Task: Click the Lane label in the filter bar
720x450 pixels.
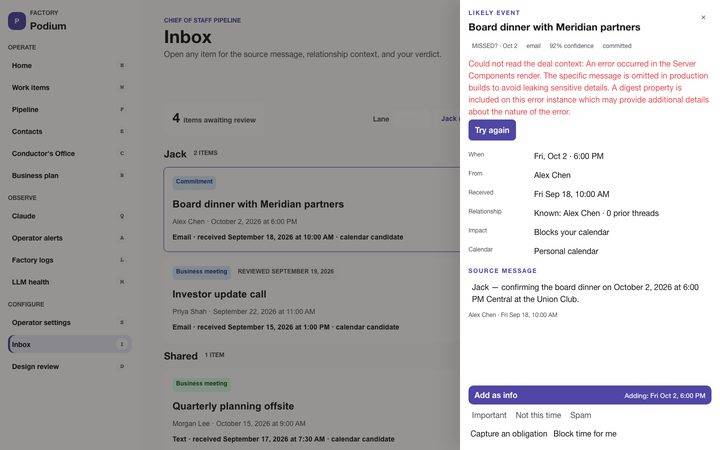Action: tap(381, 119)
